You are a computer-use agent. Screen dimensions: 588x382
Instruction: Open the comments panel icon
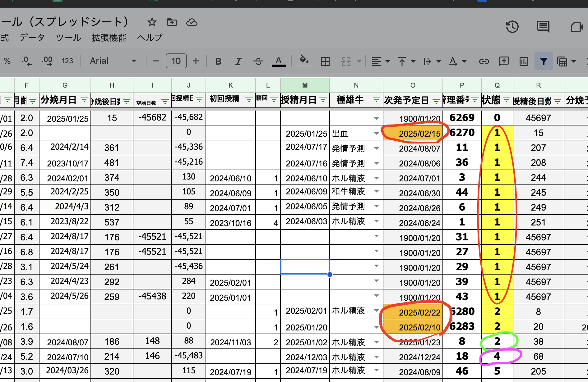[543, 27]
